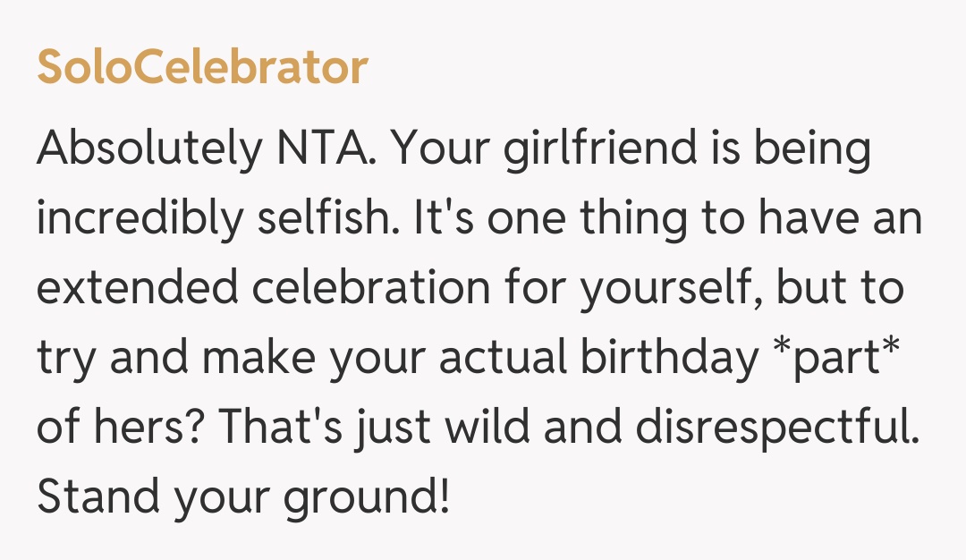
Task: Click the word "Absolutely" in the comment
Action: [146, 149]
